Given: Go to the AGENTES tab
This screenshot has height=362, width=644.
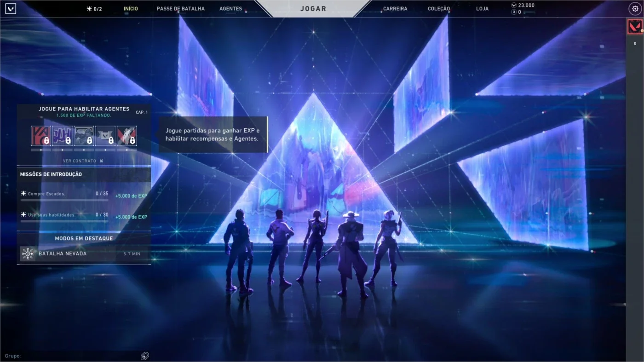Looking at the screenshot, I should coord(230,9).
